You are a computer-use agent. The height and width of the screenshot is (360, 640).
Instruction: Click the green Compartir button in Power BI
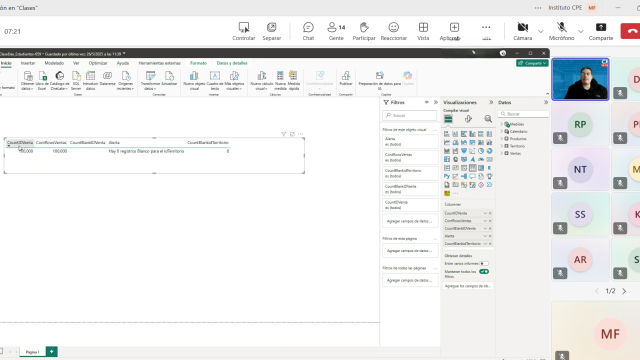[532, 63]
